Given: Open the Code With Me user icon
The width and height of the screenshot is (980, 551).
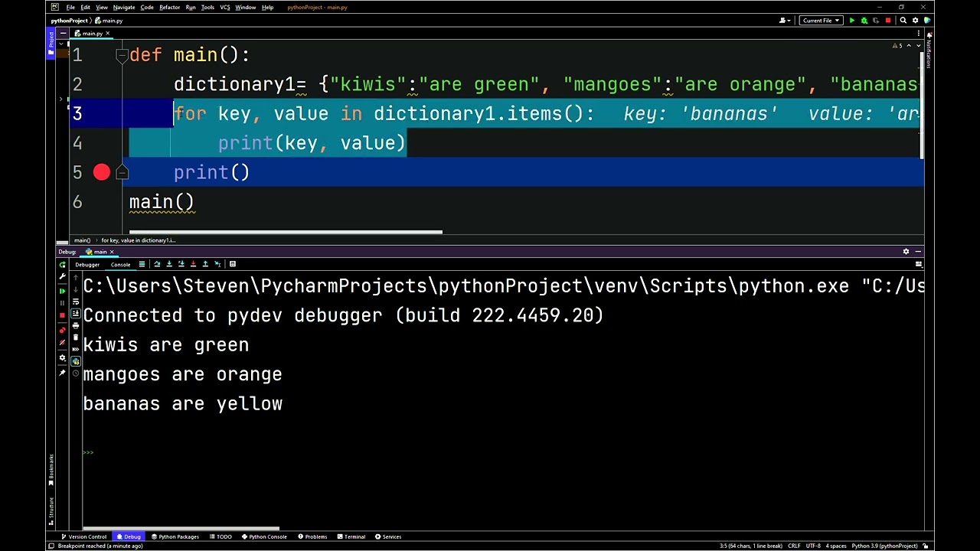Looking at the screenshot, I should (x=785, y=21).
